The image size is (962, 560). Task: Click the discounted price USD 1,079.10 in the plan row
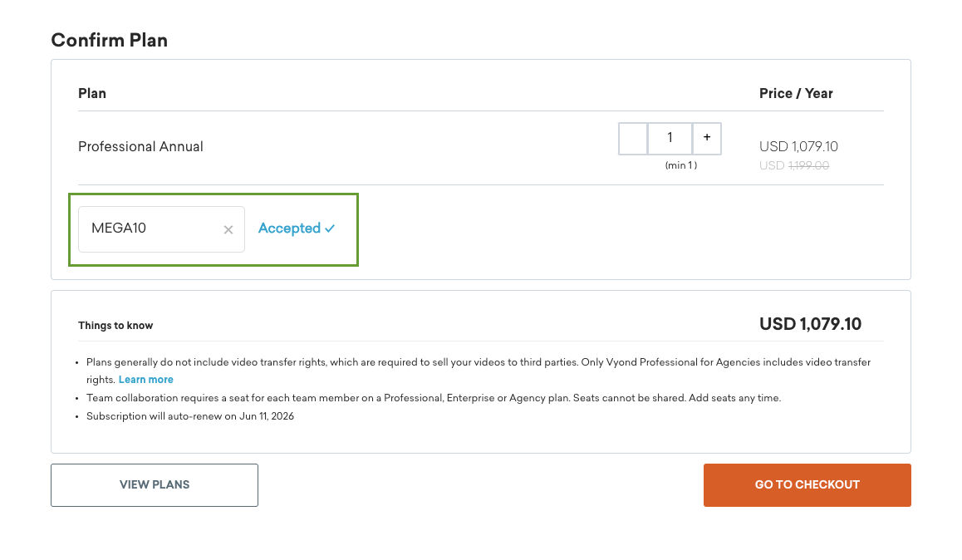(x=798, y=146)
